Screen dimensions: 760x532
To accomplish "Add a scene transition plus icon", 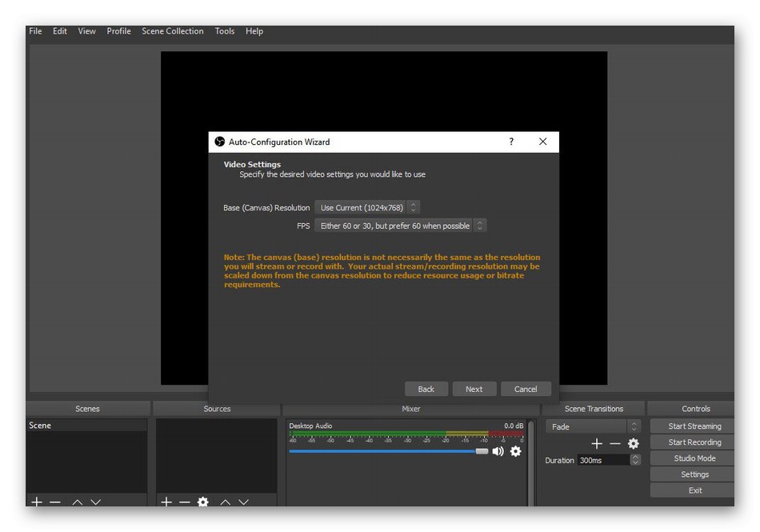I will (597, 443).
